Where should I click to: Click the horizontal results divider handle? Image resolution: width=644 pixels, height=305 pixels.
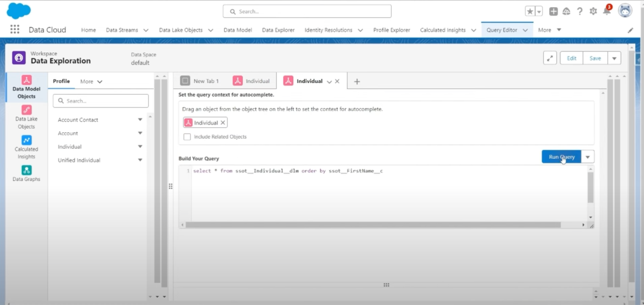click(386, 285)
